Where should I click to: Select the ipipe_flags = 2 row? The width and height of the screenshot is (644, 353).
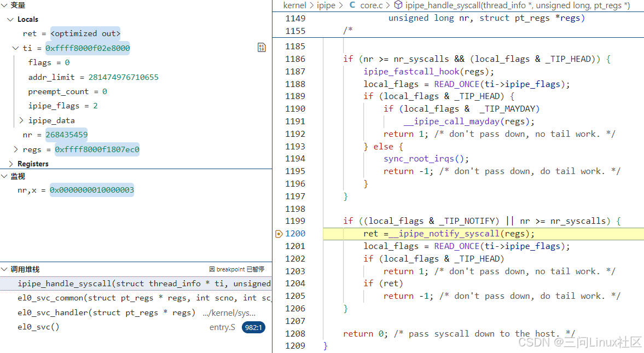coord(136,106)
